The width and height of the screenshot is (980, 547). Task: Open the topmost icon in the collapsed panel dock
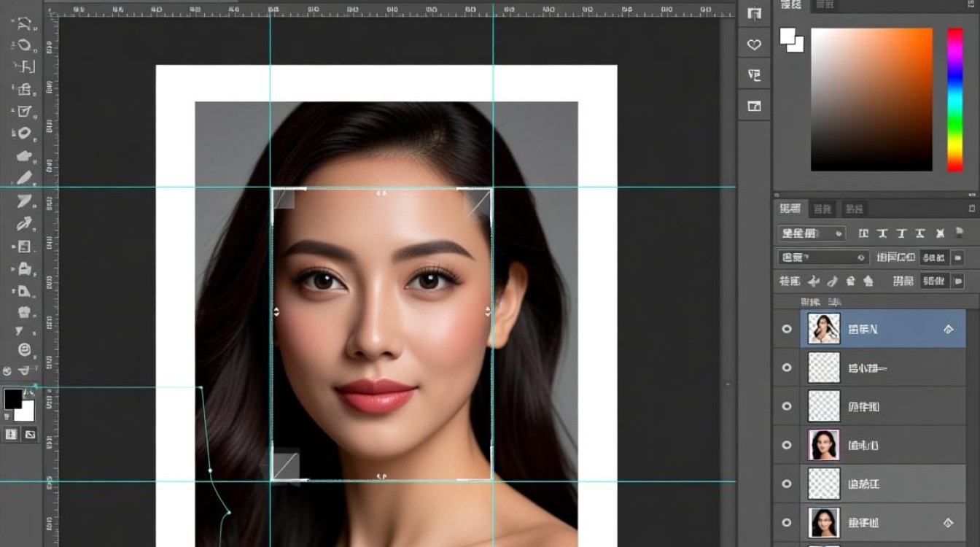pos(754,14)
